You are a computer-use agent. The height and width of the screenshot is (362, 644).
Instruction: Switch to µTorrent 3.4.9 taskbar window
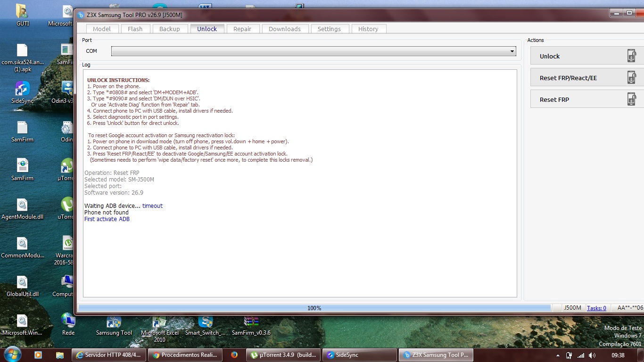coord(283,355)
